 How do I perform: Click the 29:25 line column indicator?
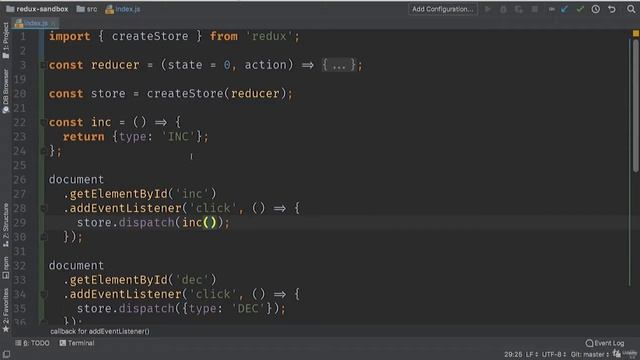[513, 354]
